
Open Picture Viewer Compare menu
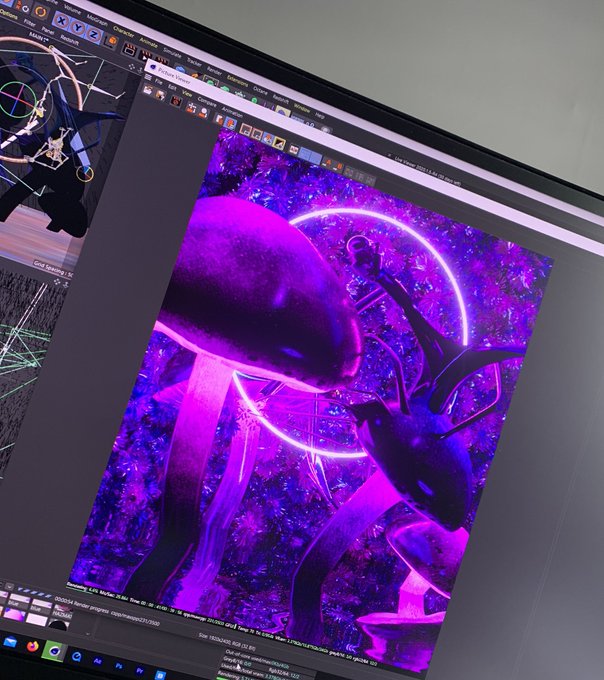coord(207,102)
